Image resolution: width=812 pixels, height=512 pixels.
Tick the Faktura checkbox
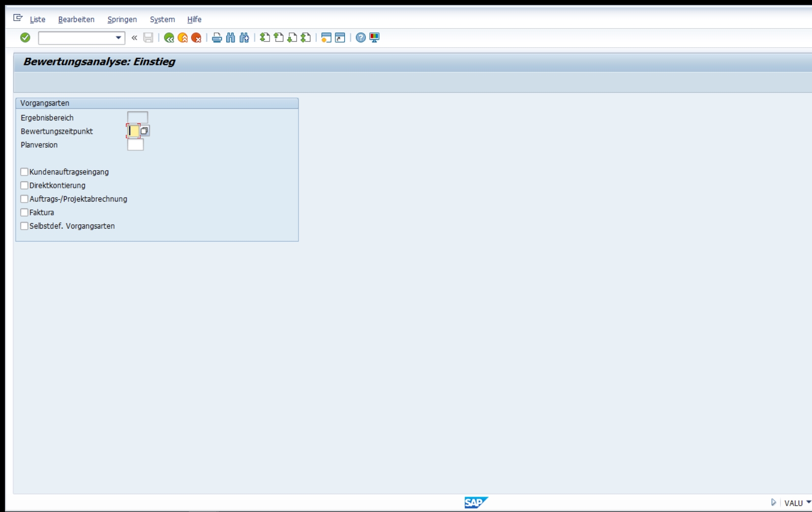24,212
